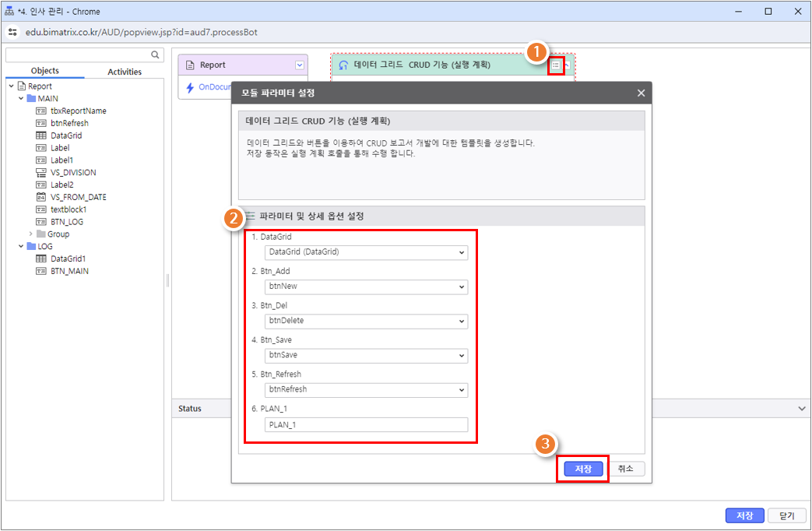Click 취소 to cancel the dialog
The width and height of the screenshot is (812, 531).
click(x=626, y=469)
